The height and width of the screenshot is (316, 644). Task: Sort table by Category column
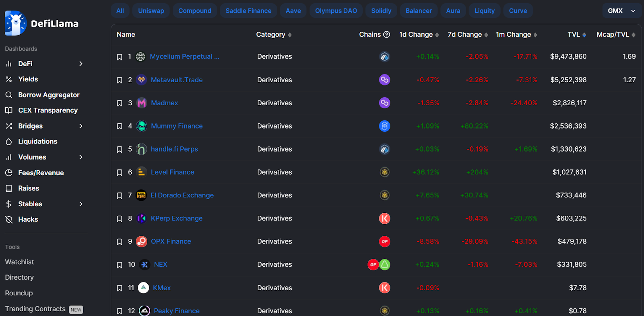[274, 35]
